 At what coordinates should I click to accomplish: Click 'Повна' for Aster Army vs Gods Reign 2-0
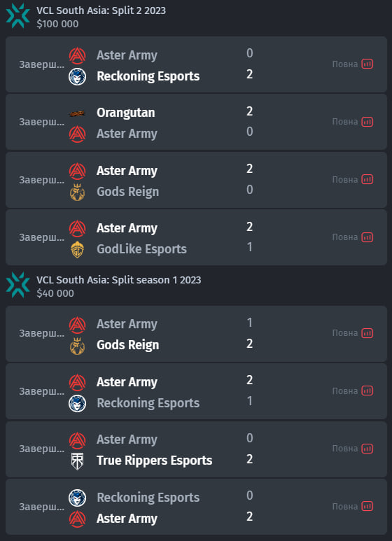click(344, 180)
